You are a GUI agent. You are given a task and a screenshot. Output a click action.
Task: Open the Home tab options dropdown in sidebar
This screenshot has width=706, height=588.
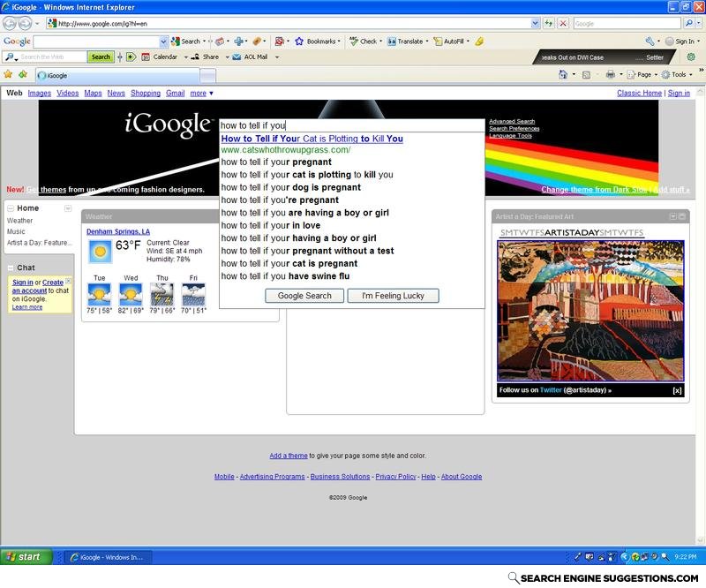(68, 208)
